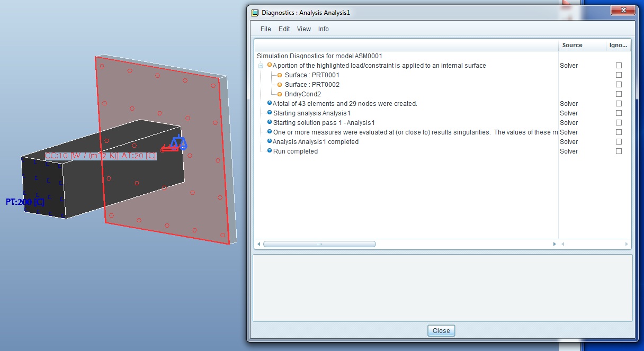Select 'Analysis Analysis1 completed' message

tap(316, 142)
